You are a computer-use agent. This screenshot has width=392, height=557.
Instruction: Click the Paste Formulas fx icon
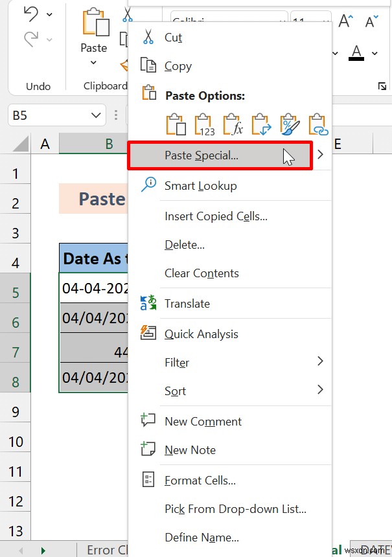(x=233, y=124)
